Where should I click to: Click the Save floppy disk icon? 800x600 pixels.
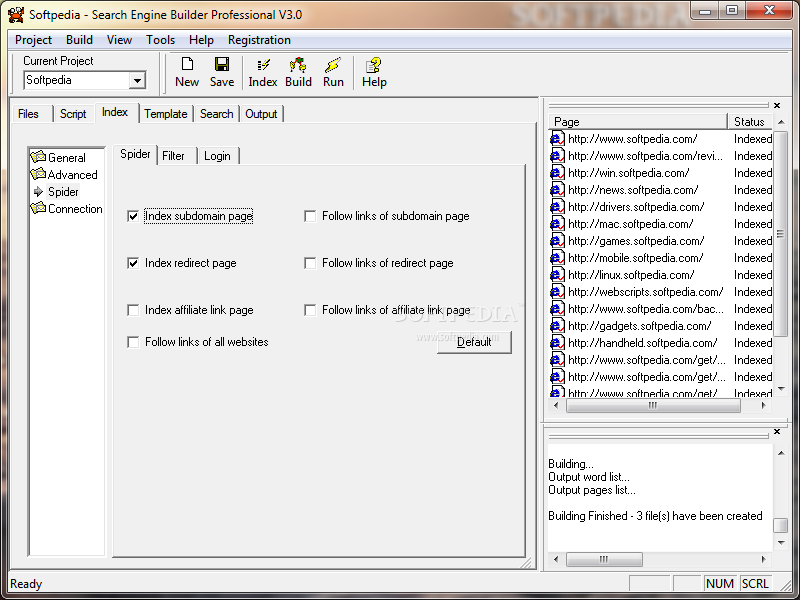222,64
